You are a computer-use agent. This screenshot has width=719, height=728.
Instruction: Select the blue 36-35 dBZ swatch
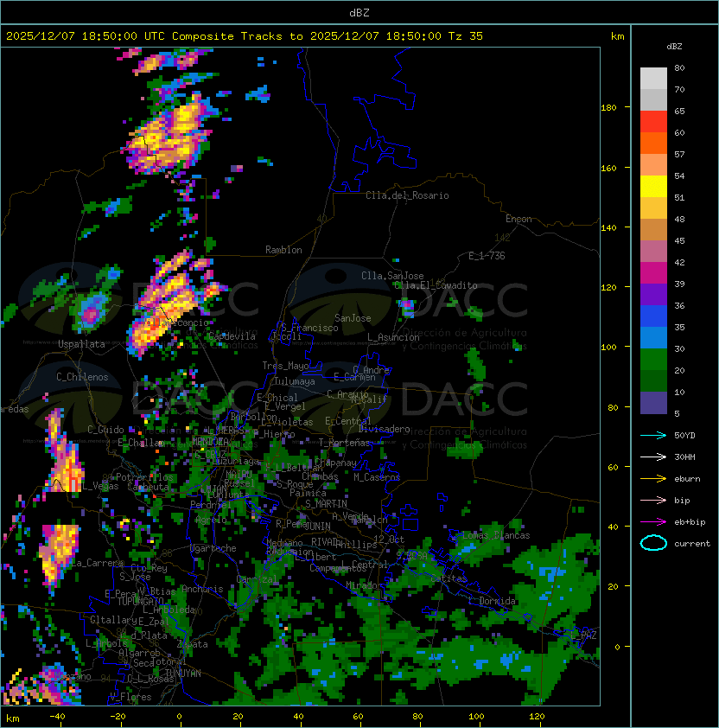coord(653,316)
